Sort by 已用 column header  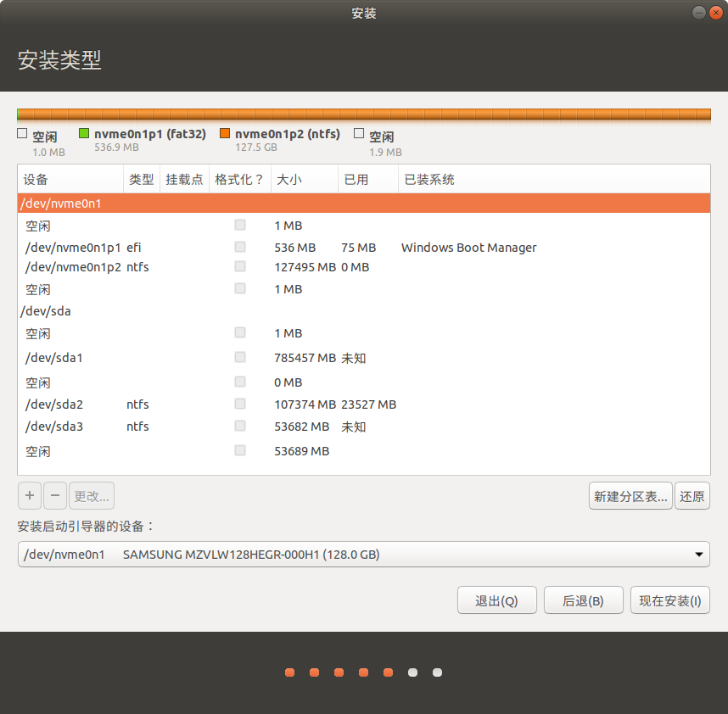(367, 179)
